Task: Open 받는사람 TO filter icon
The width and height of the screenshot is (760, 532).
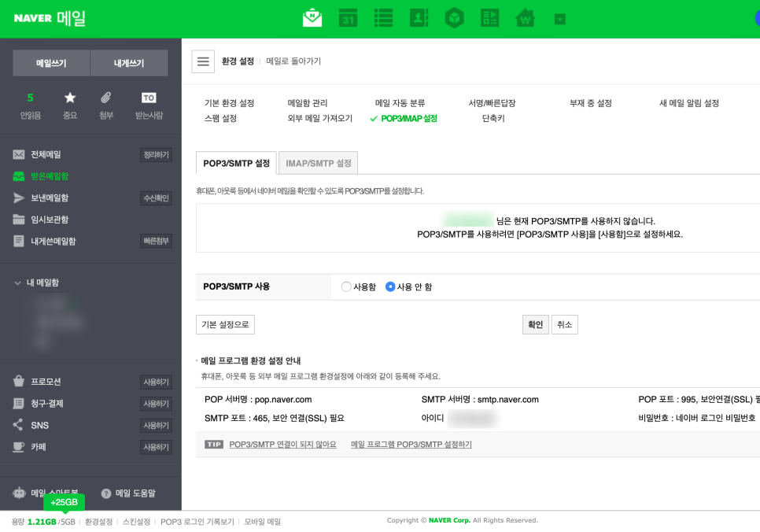Action: click(x=149, y=105)
